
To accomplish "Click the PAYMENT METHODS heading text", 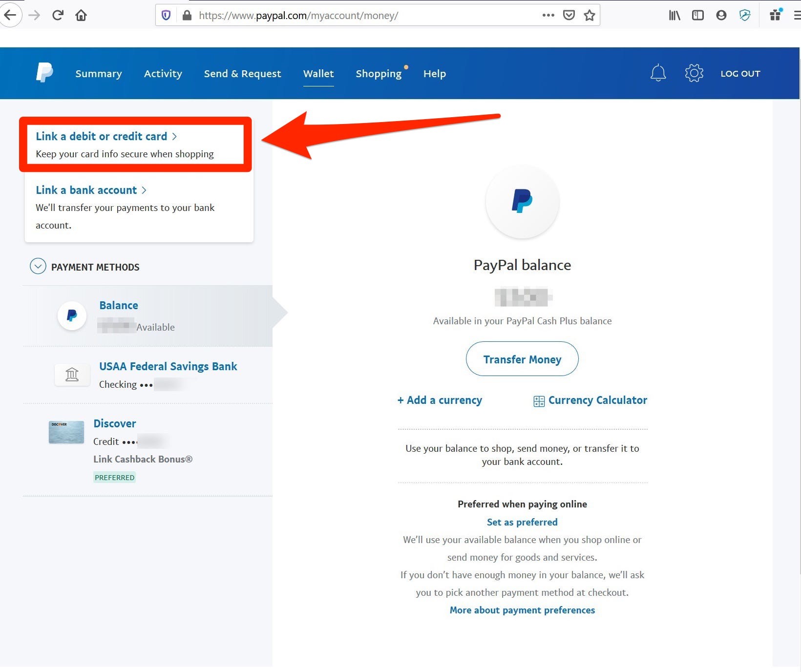I will click(x=95, y=267).
